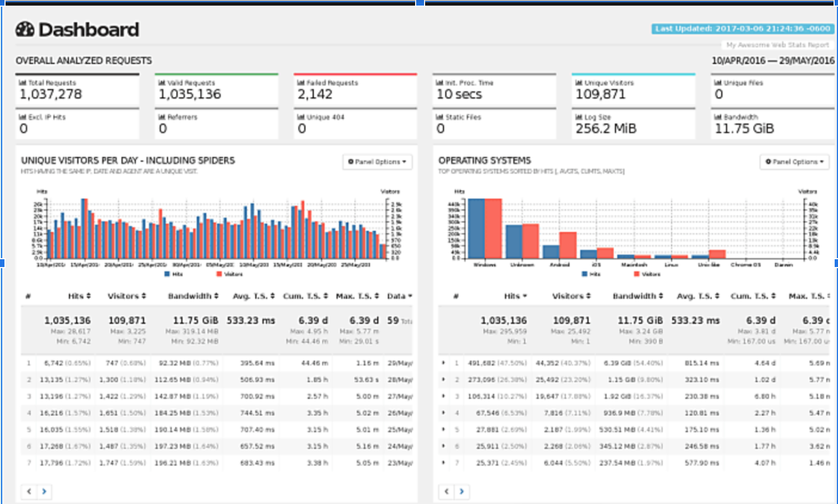Sort Unique Visitors table by Bandwidth column

[x=193, y=296]
